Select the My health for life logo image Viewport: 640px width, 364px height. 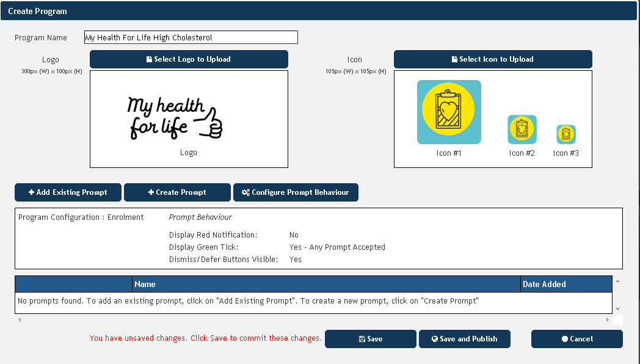175,118
